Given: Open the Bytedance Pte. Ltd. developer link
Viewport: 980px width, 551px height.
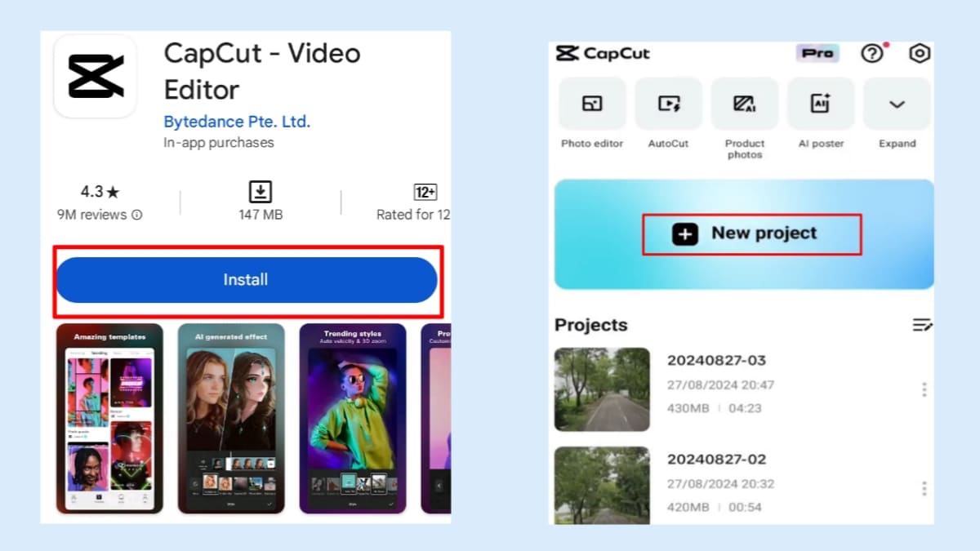Looking at the screenshot, I should tap(237, 122).
